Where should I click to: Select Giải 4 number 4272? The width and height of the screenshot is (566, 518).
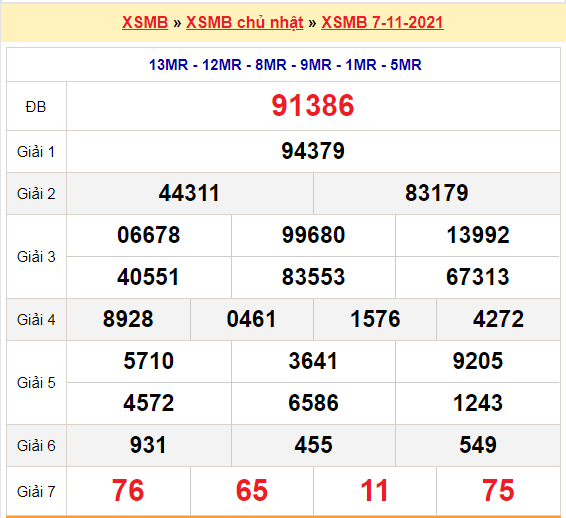coord(498,319)
